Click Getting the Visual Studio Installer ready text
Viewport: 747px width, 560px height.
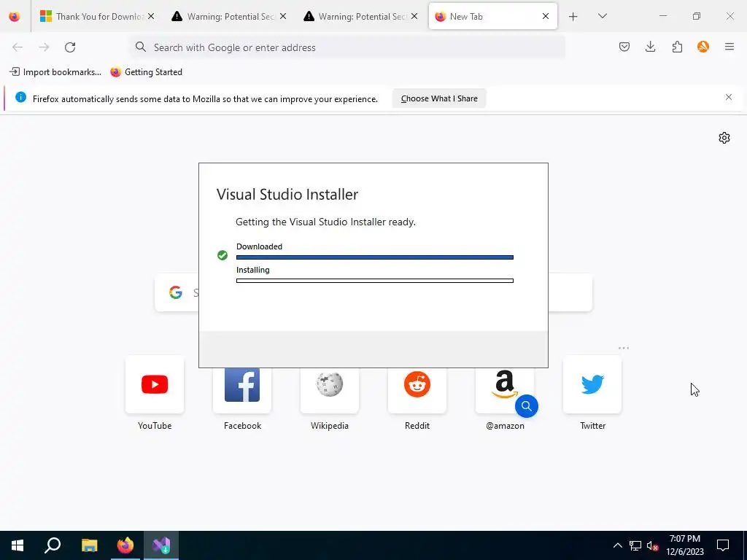[x=325, y=222]
